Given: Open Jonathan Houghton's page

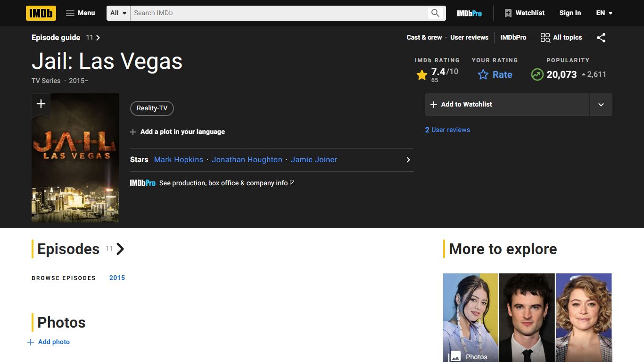Looking at the screenshot, I should [247, 160].
